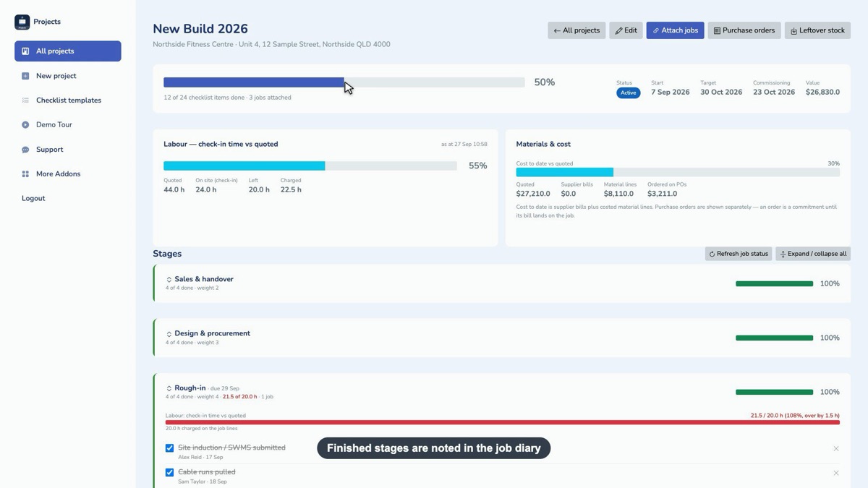
Task: Click the '21.5 / 20.0 h (108%, over by 1.5 h)' text
Action: (795, 416)
